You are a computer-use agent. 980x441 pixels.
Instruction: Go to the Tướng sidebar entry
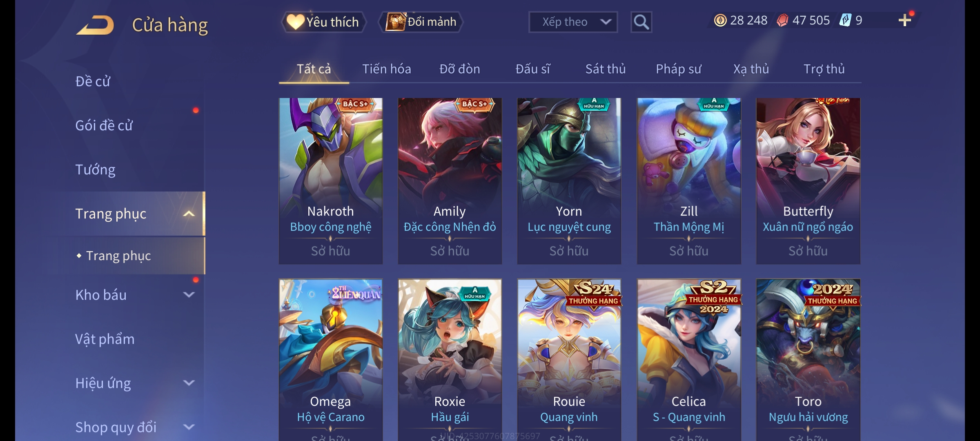tap(95, 169)
